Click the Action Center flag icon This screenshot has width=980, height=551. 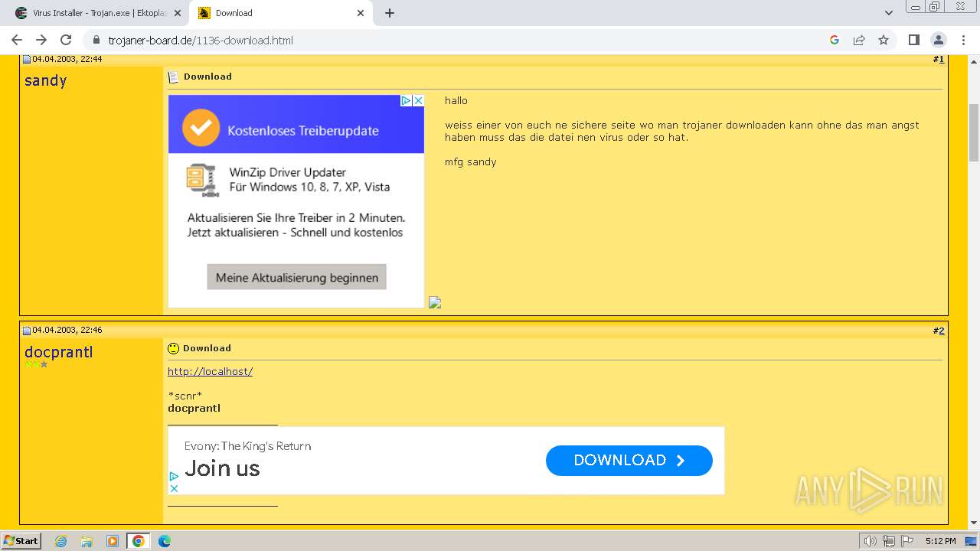(x=907, y=541)
